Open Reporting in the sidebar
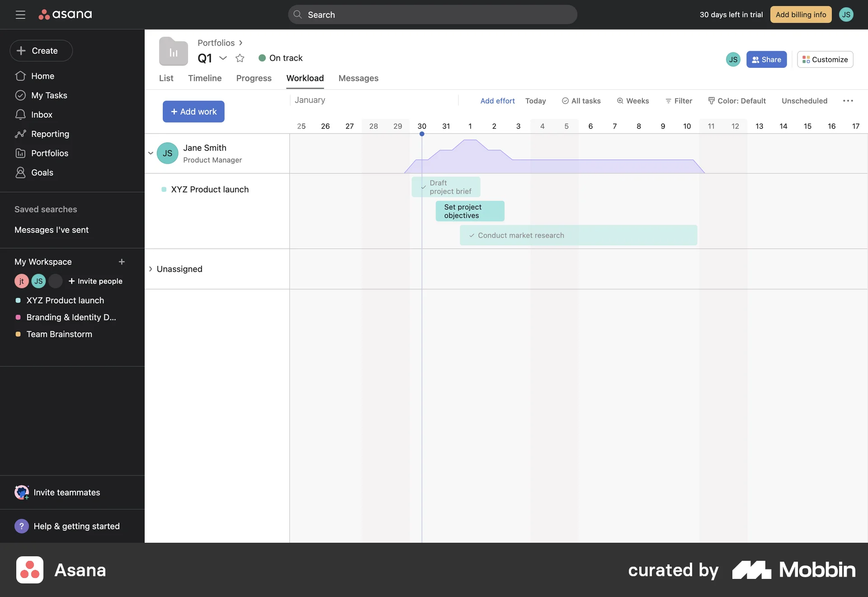The height and width of the screenshot is (597, 868). (x=50, y=134)
